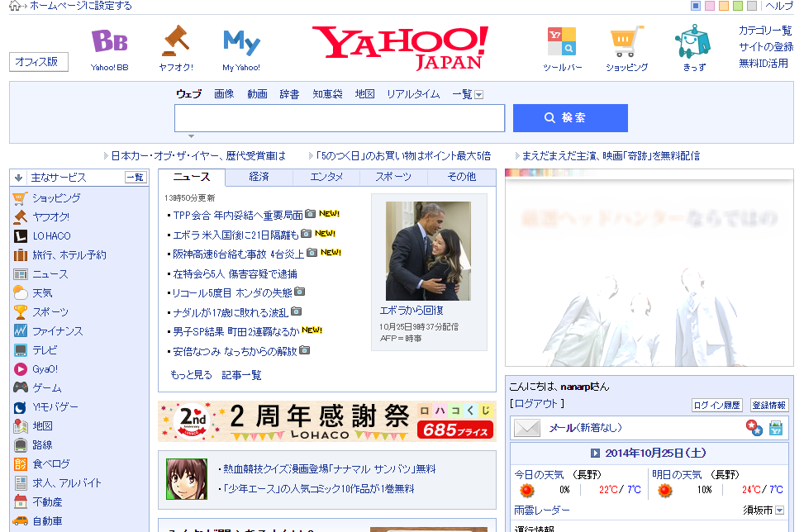The image size is (804, 532).
Task: Click the manga character thumbnail
Action: pyautogui.click(x=187, y=479)
